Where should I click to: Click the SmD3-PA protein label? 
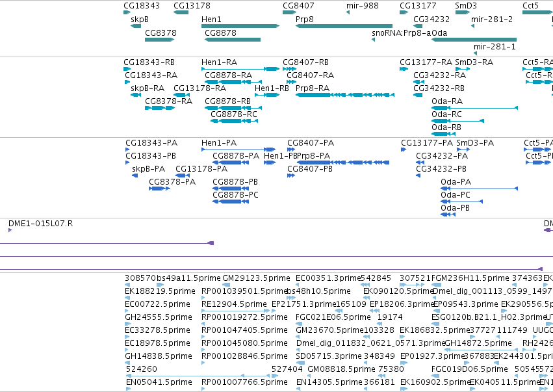pos(475,143)
